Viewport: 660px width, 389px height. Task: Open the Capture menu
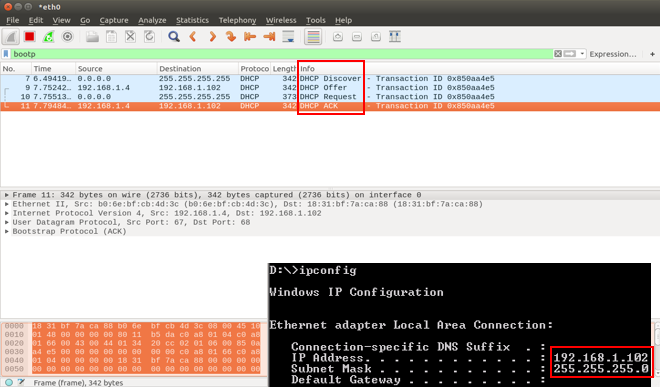click(114, 20)
